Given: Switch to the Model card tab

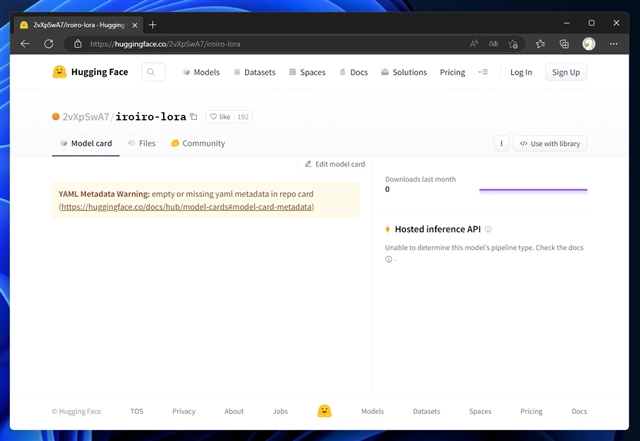Looking at the screenshot, I should 86,143.
